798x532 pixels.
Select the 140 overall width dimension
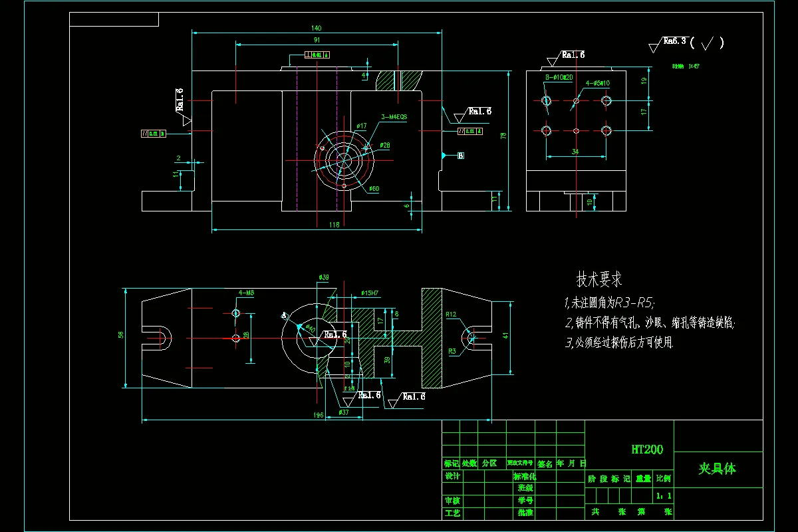click(x=316, y=28)
